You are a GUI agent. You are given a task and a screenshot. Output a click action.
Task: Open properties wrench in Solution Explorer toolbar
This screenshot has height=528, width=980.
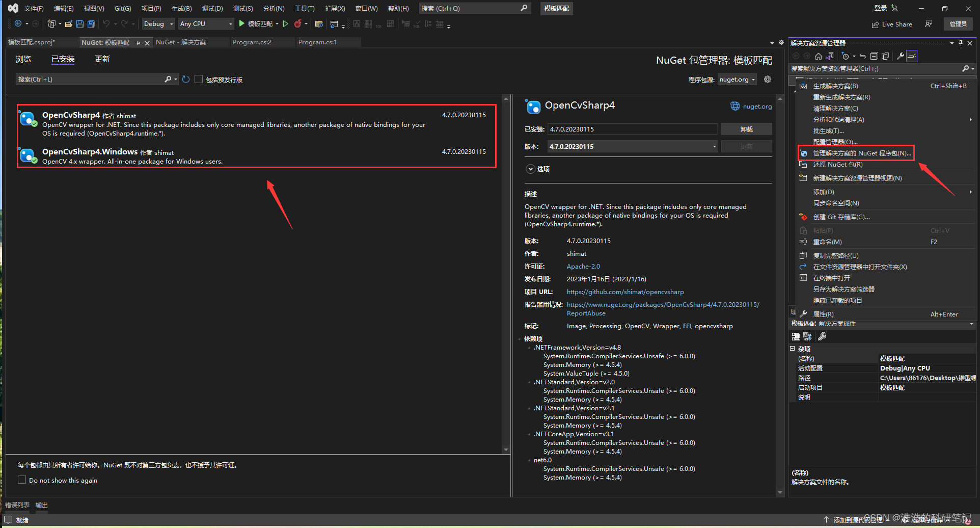click(901, 56)
